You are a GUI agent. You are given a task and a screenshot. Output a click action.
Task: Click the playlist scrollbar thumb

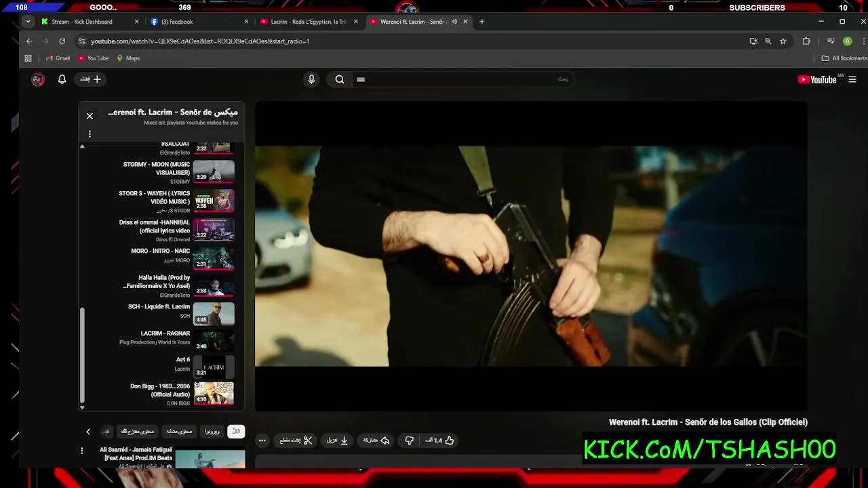pos(83,354)
